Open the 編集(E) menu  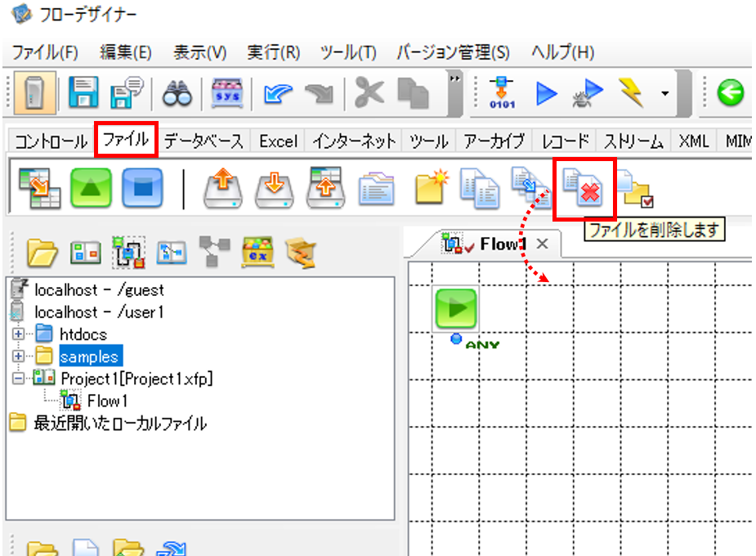(126, 52)
